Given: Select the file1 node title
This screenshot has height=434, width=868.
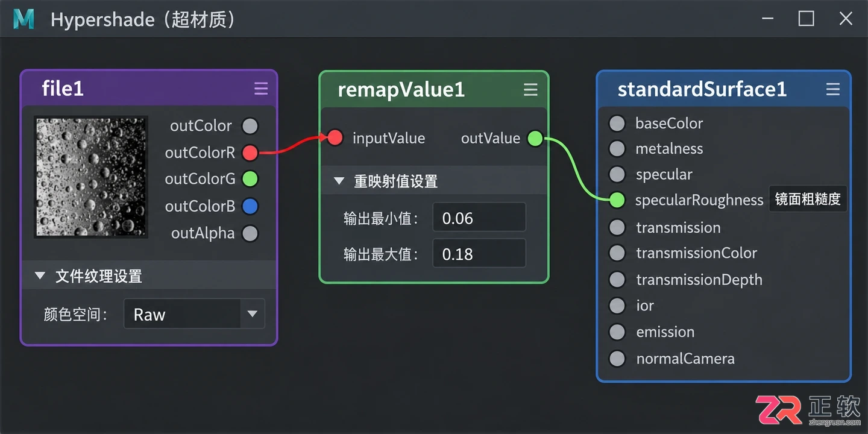Looking at the screenshot, I should pyautogui.click(x=63, y=89).
